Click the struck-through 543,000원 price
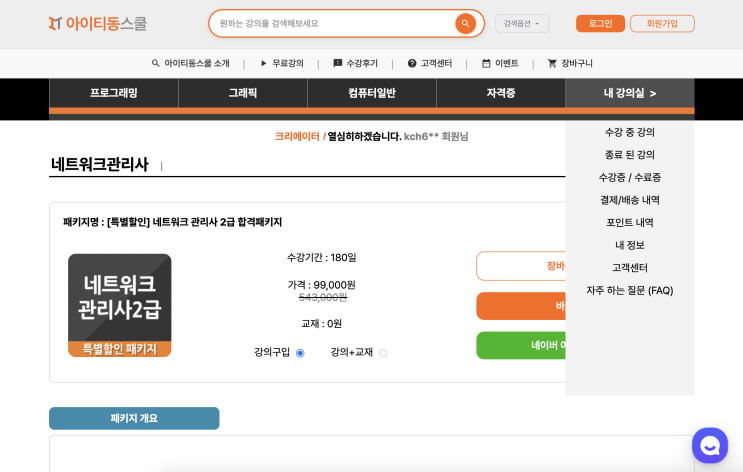743x472 pixels. coord(323,297)
